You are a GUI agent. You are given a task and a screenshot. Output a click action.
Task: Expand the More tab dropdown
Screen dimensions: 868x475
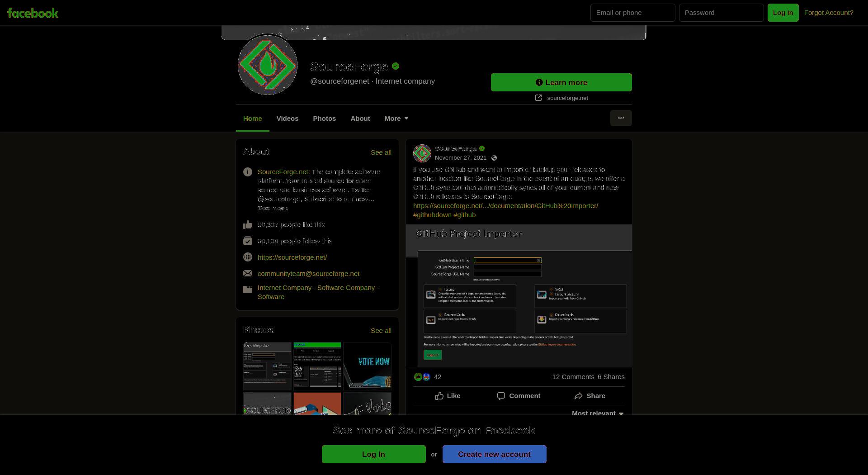click(x=396, y=119)
